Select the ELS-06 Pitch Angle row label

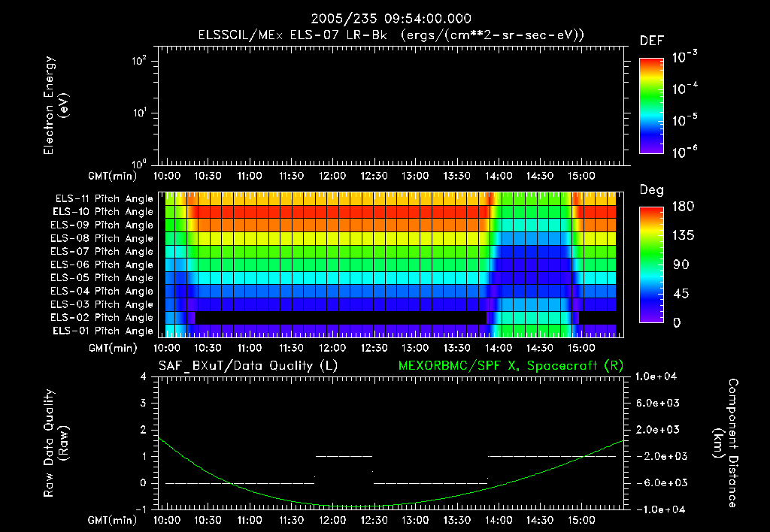(x=102, y=264)
